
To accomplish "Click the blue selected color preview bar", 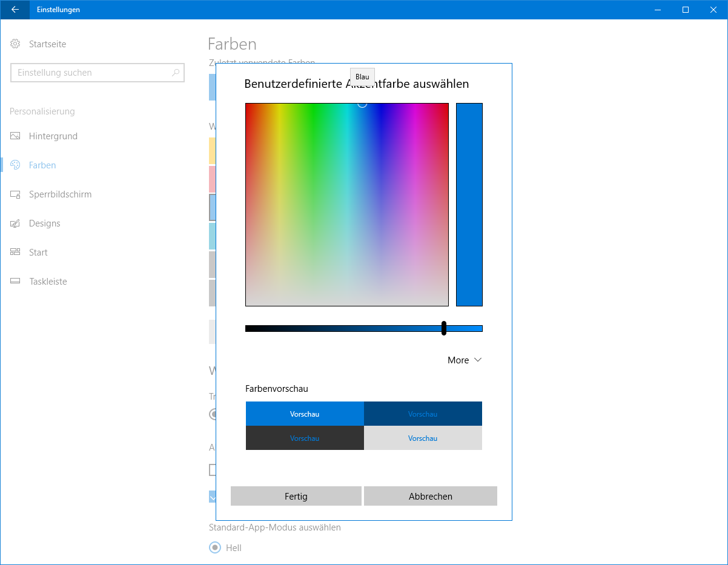I will [x=469, y=205].
